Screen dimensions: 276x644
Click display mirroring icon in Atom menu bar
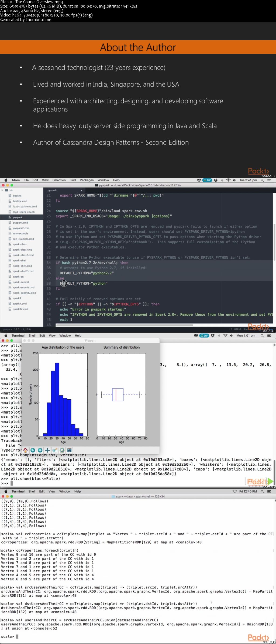199,180
